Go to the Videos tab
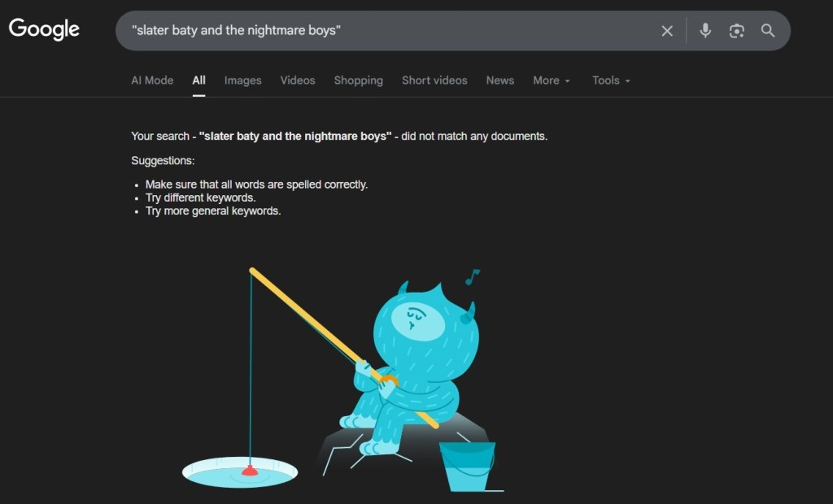The image size is (833, 504). 298,80
